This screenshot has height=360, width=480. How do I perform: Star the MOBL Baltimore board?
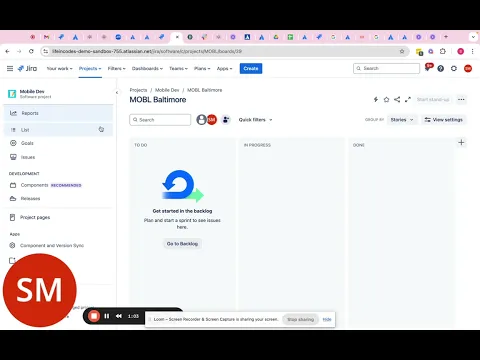(x=386, y=99)
